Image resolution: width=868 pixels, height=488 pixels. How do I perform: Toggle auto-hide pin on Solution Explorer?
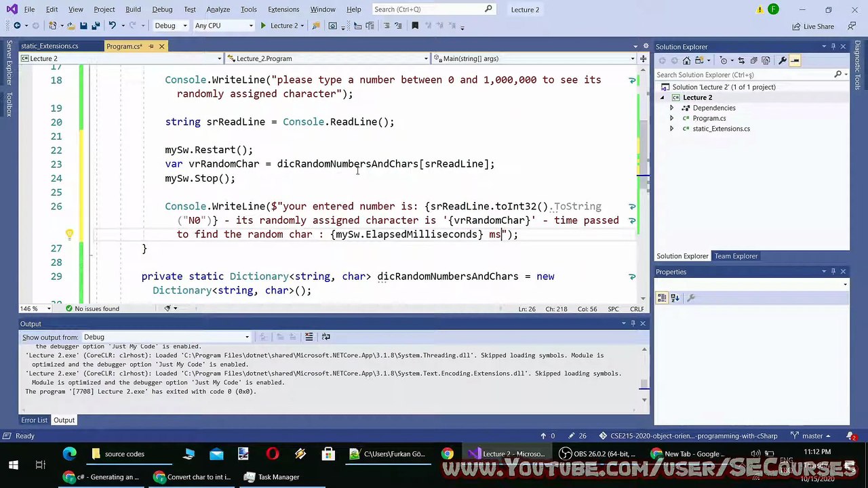click(833, 47)
